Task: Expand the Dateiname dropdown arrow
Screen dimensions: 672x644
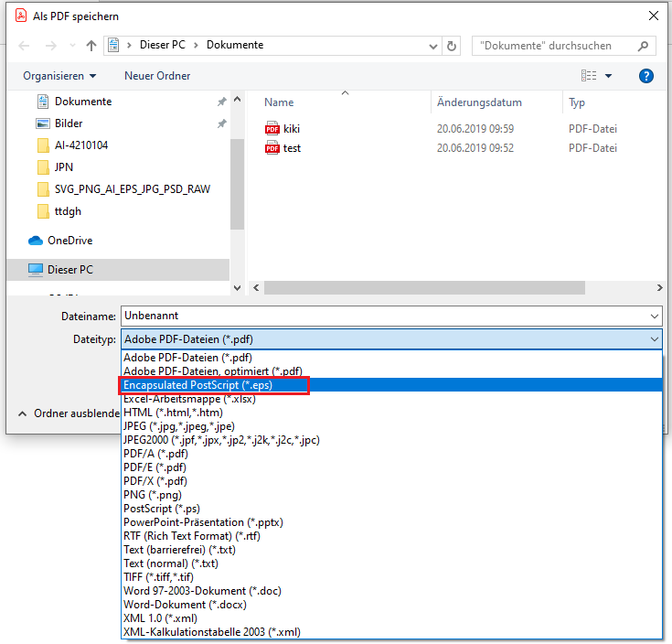Action: [654, 316]
